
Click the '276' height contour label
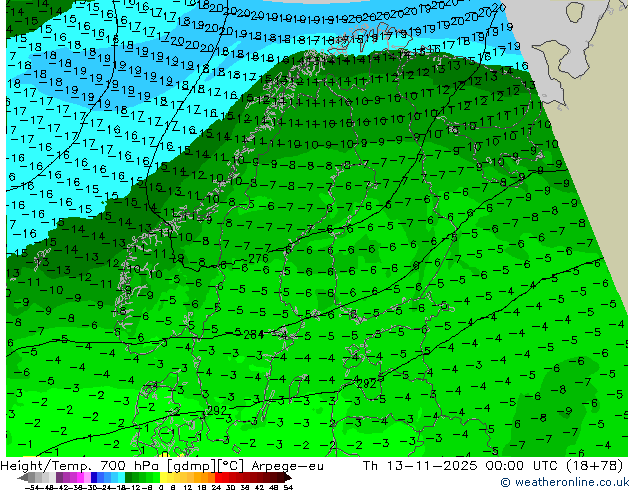pos(258,258)
